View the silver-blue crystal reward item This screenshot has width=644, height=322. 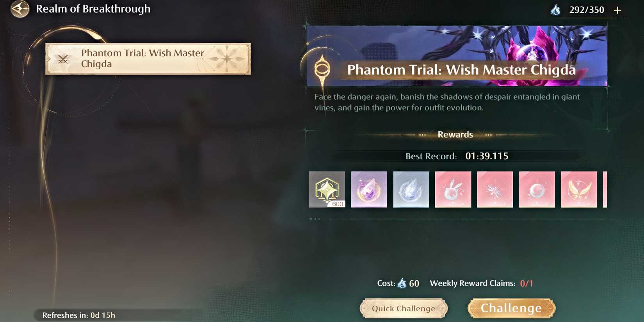pyautogui.click(x=411, y=189)
